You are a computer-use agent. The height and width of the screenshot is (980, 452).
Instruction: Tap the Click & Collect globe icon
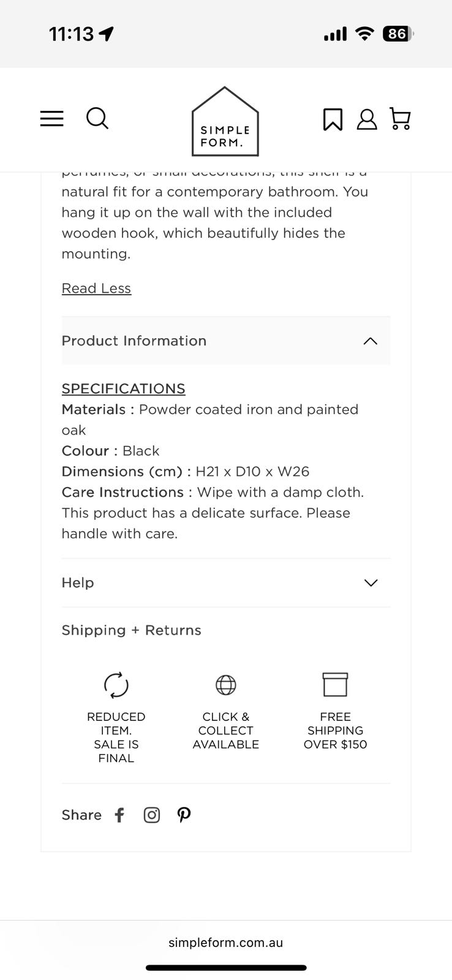click(226, 685)
